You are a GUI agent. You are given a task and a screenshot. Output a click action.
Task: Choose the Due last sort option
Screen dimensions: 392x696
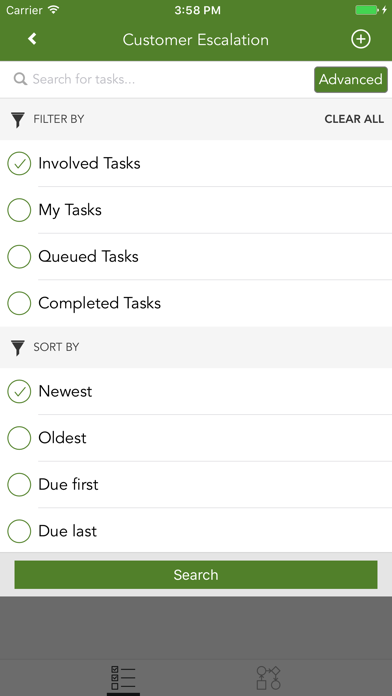coord(196,531)
